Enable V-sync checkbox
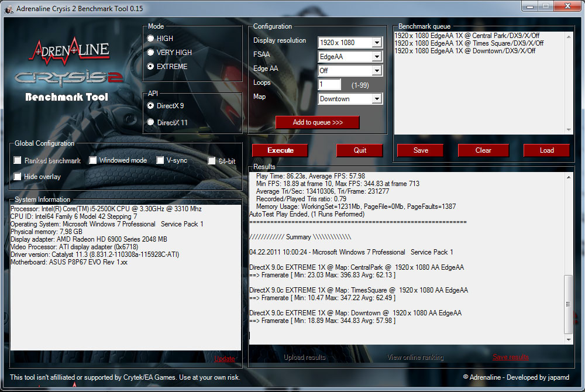585x392 pixels. click(x=160, y=160)
